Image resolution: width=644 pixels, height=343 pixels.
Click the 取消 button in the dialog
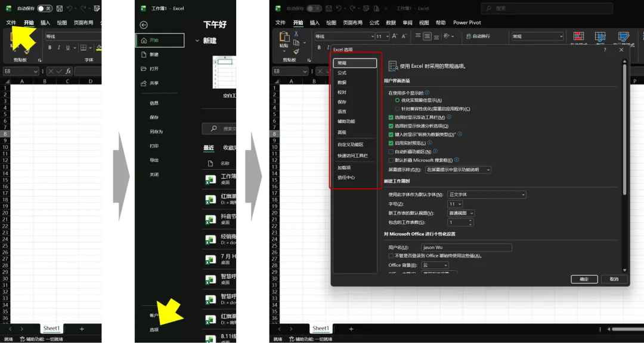614,279
